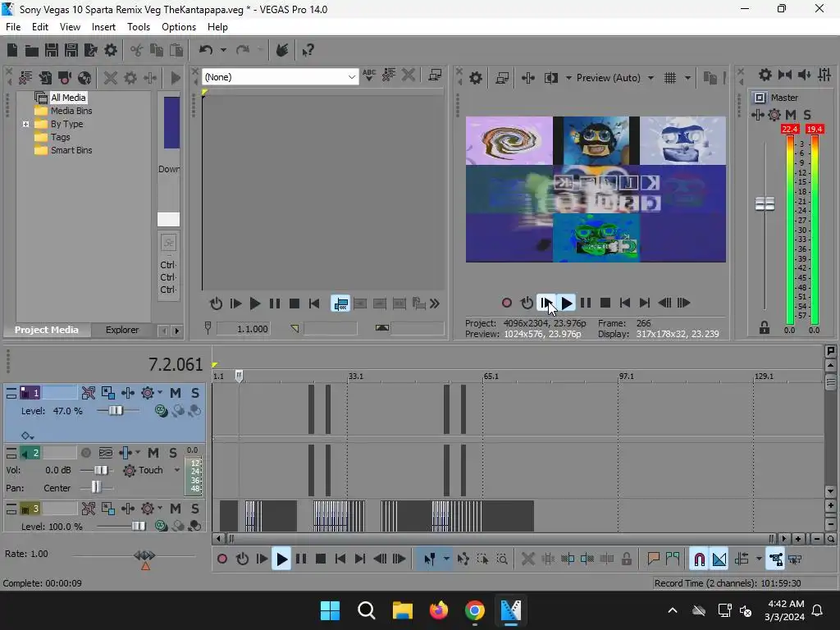Pause the trimmer playback

coord(275,304)
